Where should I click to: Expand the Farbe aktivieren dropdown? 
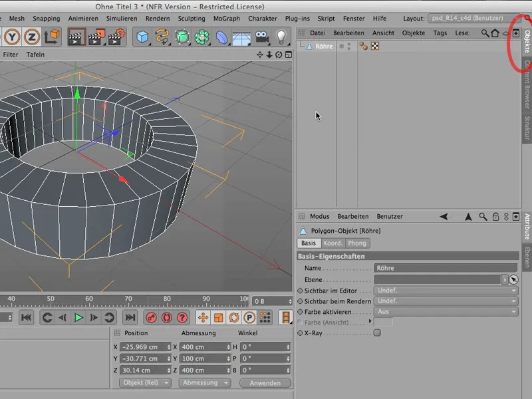pyautogui.click(x=446, y=311)
